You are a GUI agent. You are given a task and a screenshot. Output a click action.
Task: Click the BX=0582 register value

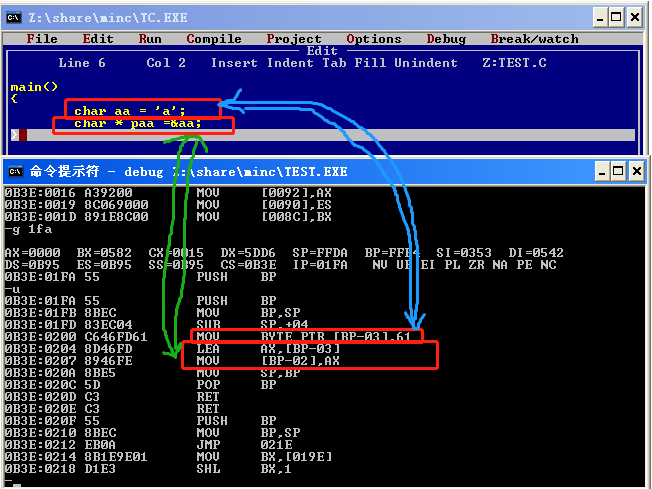104,253
